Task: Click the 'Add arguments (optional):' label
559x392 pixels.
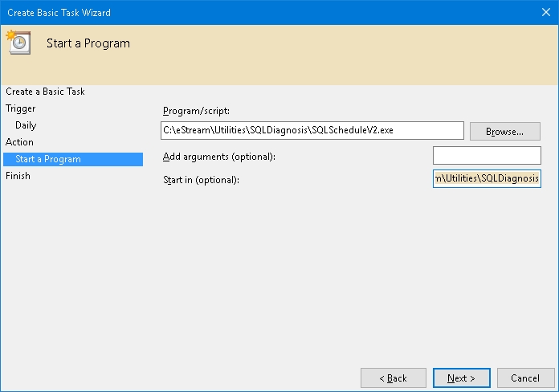Action: [218, 156]
